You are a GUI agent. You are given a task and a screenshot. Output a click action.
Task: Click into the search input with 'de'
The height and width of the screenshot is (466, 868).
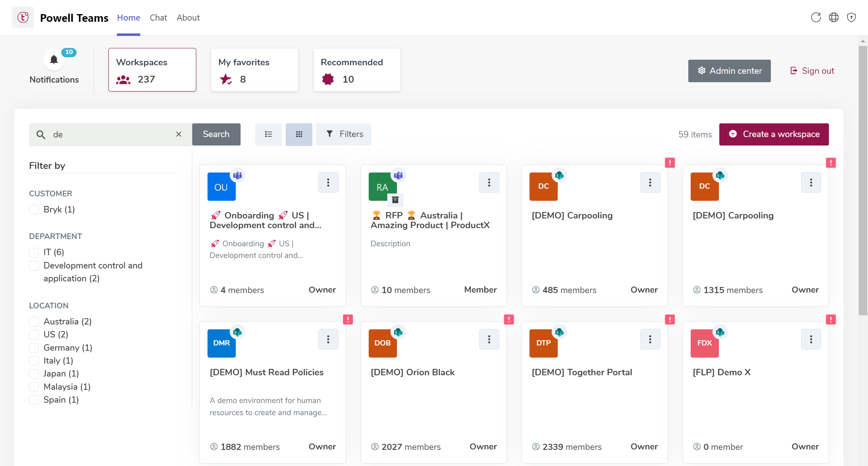point(111,134)
